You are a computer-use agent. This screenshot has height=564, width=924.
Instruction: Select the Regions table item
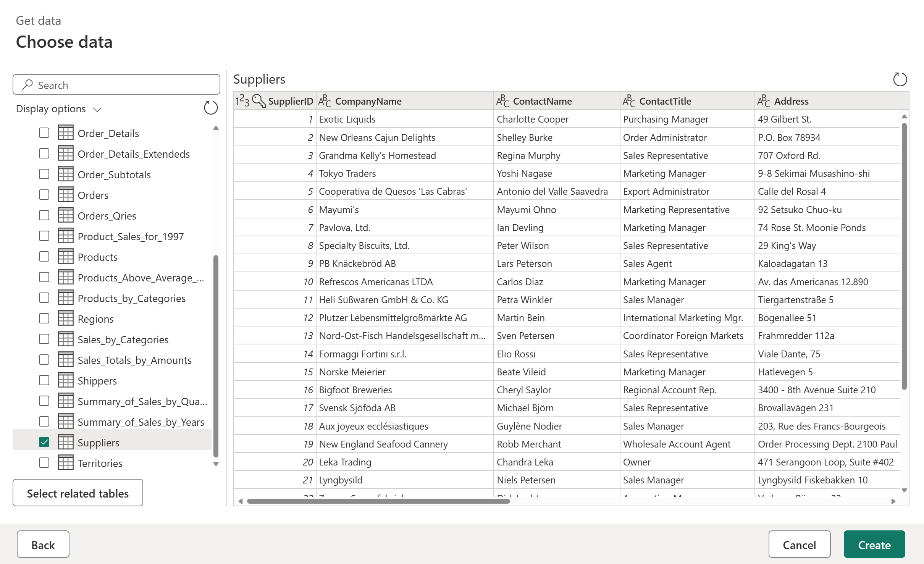(x=95, y=319)
